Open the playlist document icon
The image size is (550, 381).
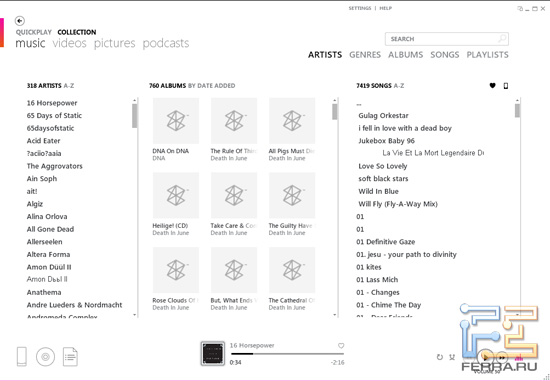pyautogui.click(x=70, y=356)
